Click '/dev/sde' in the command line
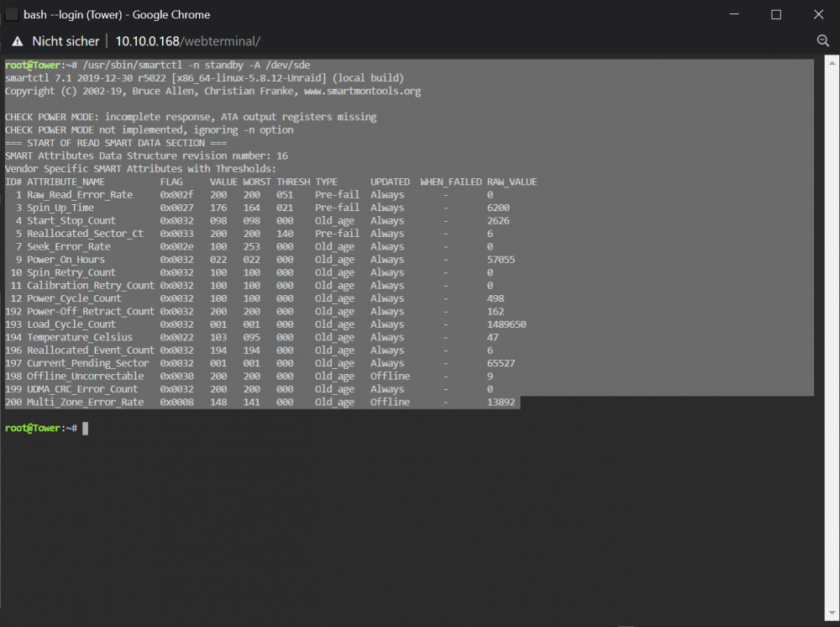This screenshot has width=840, height=627. pyautogui.click(x=287, y=65)
